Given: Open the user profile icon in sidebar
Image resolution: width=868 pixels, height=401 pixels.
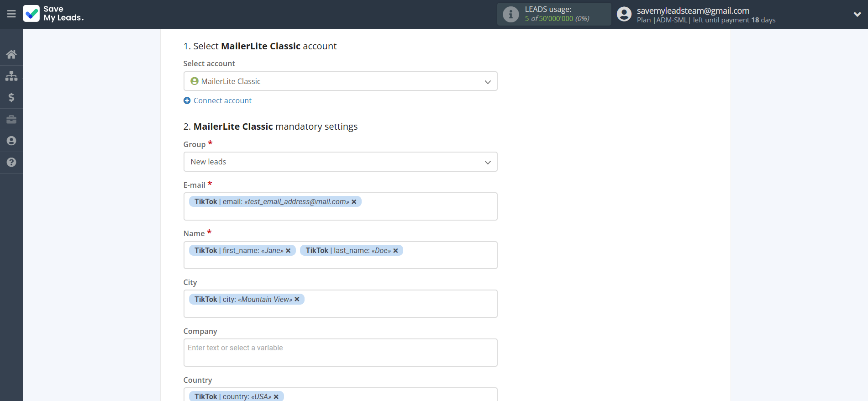Looking at the screenshot, I should click(11, 141).
